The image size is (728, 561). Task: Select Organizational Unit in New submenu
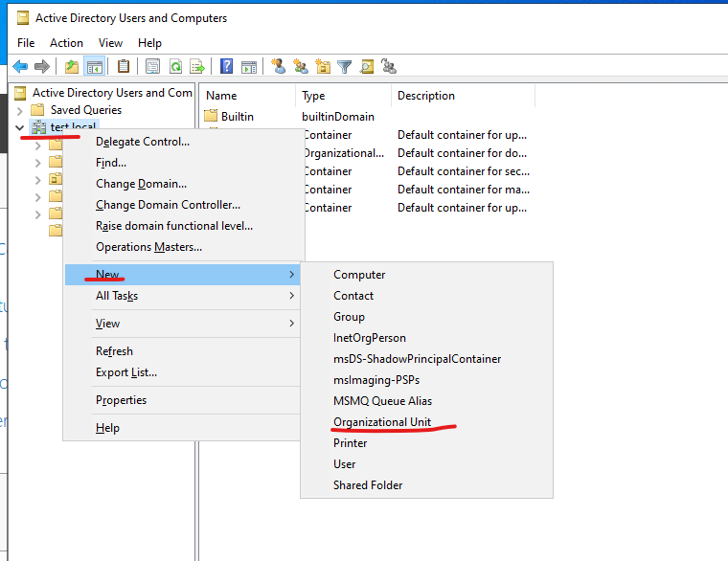pyautogui.click(x=426, y=422)
